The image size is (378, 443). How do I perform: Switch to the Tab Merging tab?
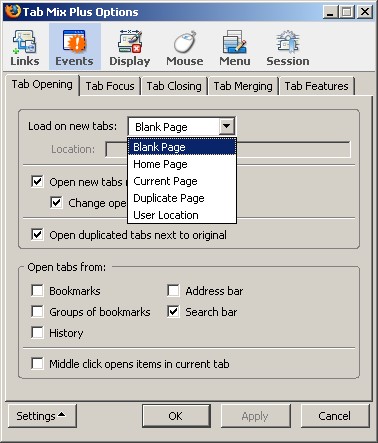(243, 86)
